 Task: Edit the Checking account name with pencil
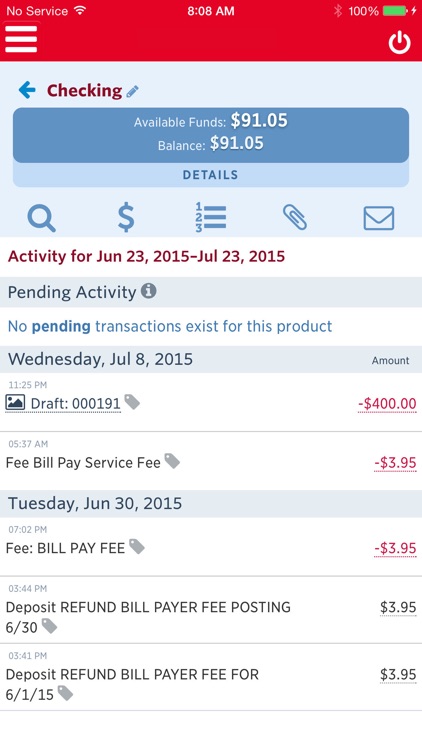tap(133, 91)
